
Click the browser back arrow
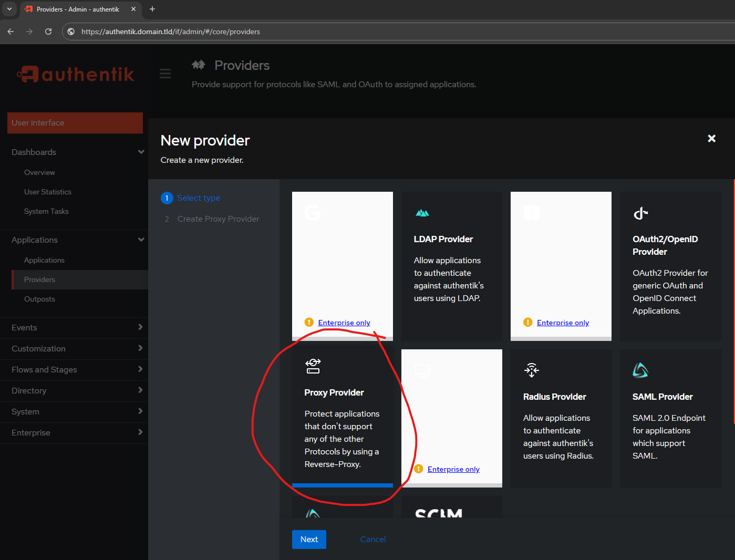coord(11,32)
